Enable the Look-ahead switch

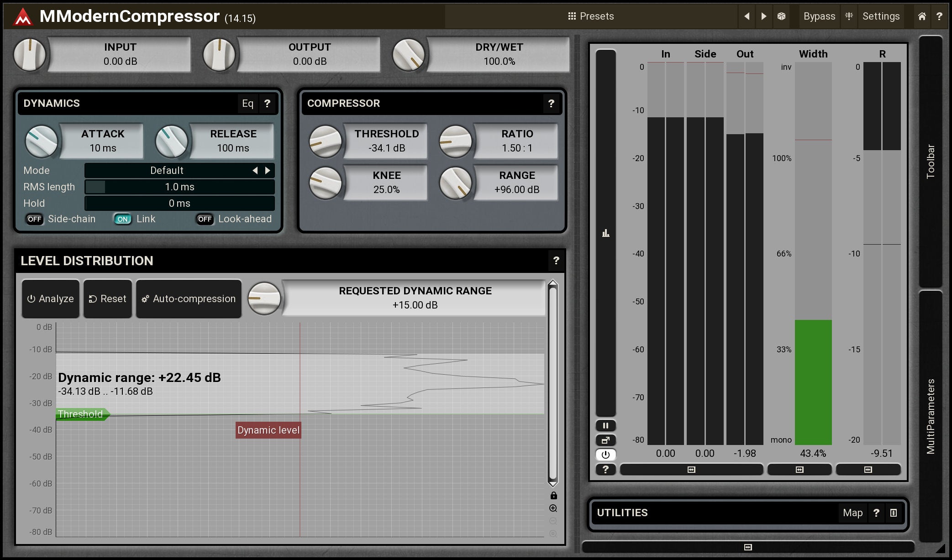coord(205,219)
